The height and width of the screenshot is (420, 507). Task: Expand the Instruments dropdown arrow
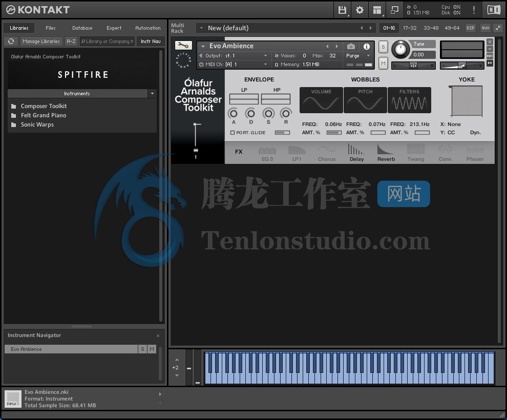coord(152,93)
